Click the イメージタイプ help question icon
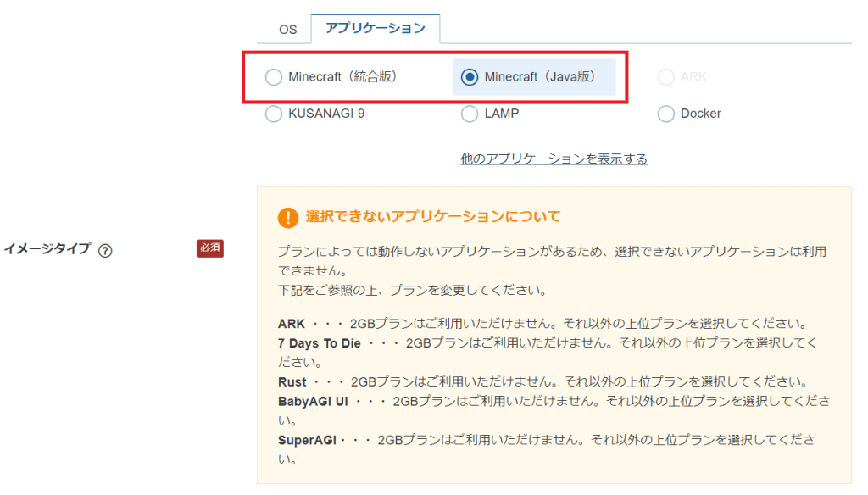The image size is (868, 495). click(x=105, y=250)
